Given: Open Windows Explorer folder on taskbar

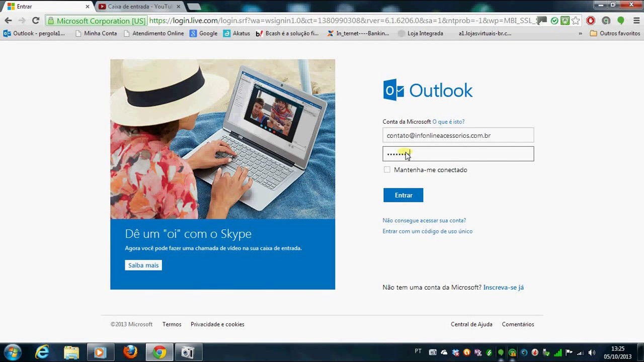Looking at the screenshot, I should [x=71, y=352].
